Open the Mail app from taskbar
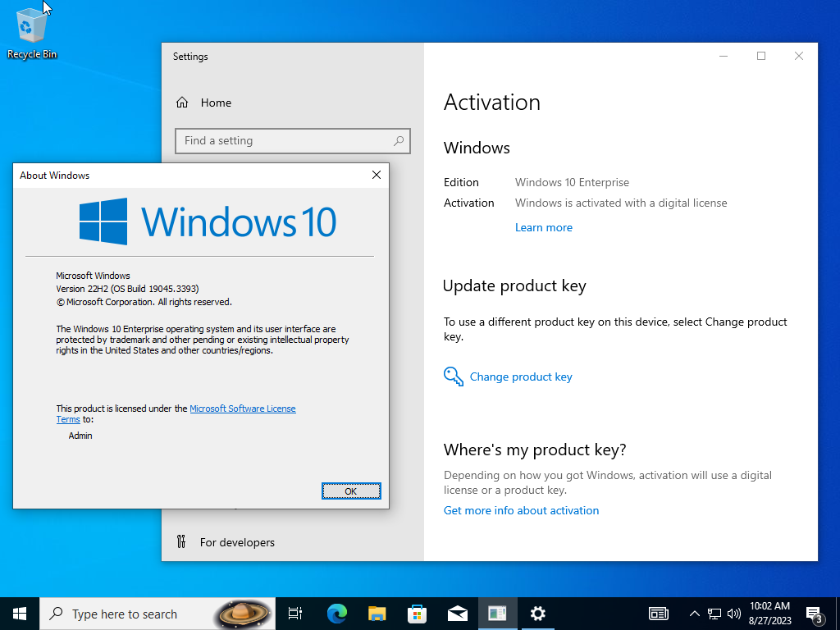This screenshot has width=840, height=630. click(x=458, y=614)
